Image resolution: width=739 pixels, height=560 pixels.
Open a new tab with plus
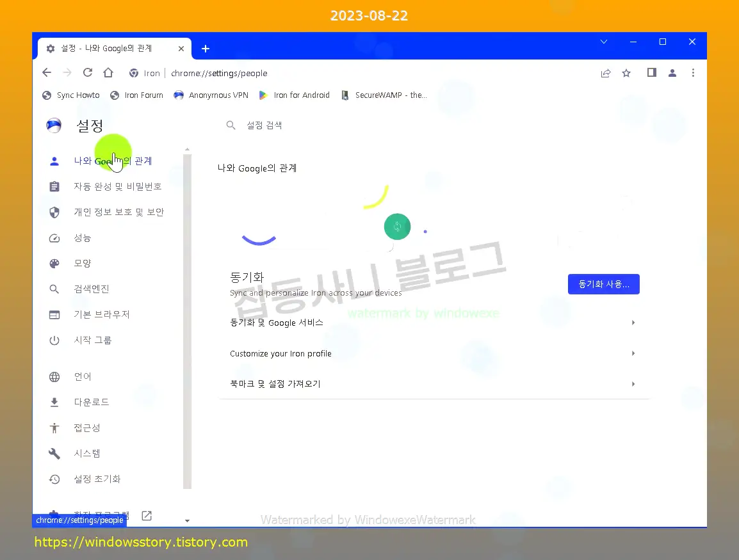(206, 49)
